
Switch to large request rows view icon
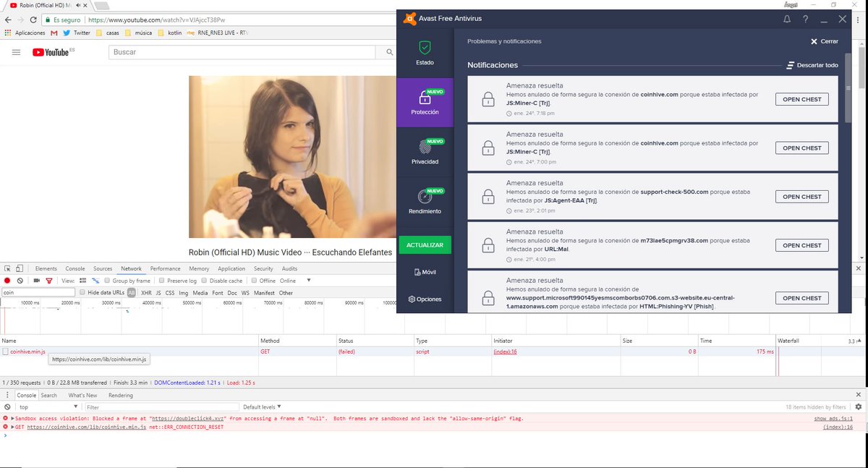(83, 281)
